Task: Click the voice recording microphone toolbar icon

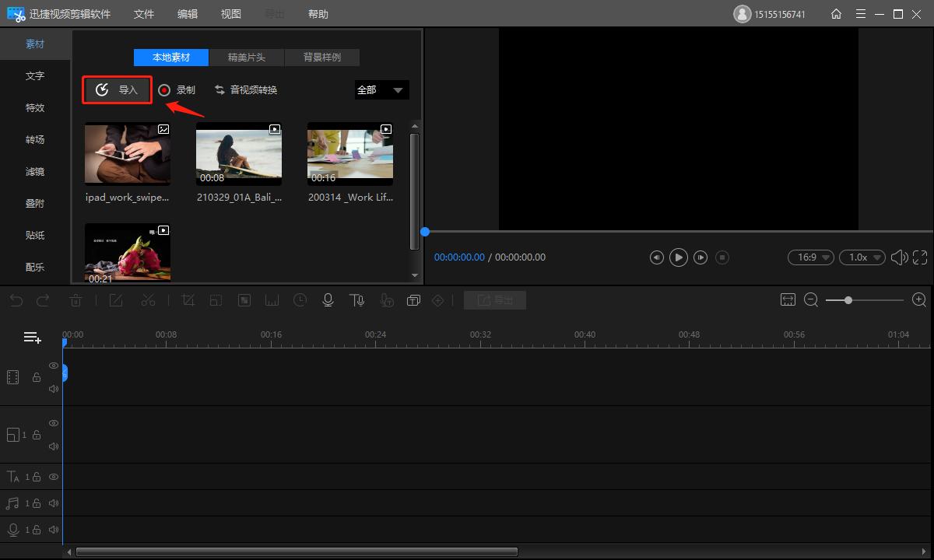Action: [328, 300]
